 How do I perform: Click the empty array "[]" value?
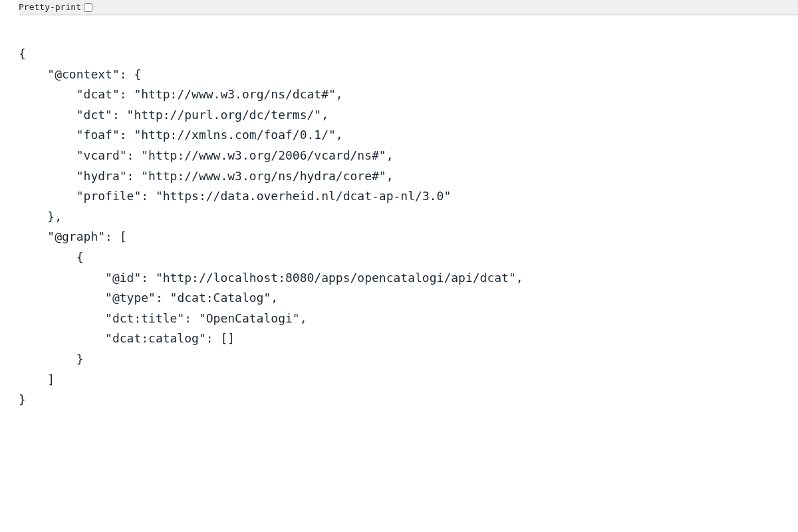(227, 338)
